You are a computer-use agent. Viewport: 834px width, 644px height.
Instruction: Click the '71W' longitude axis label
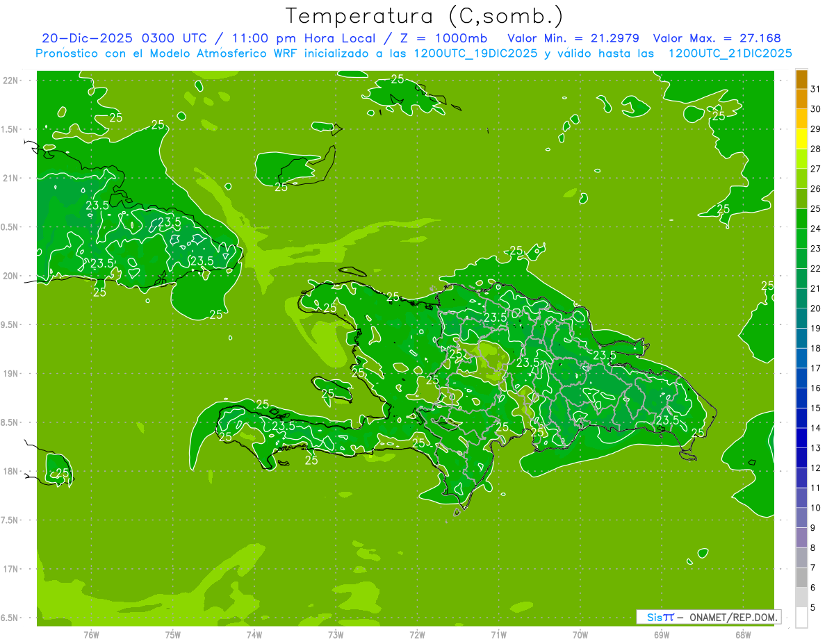[x=498, y=635]
